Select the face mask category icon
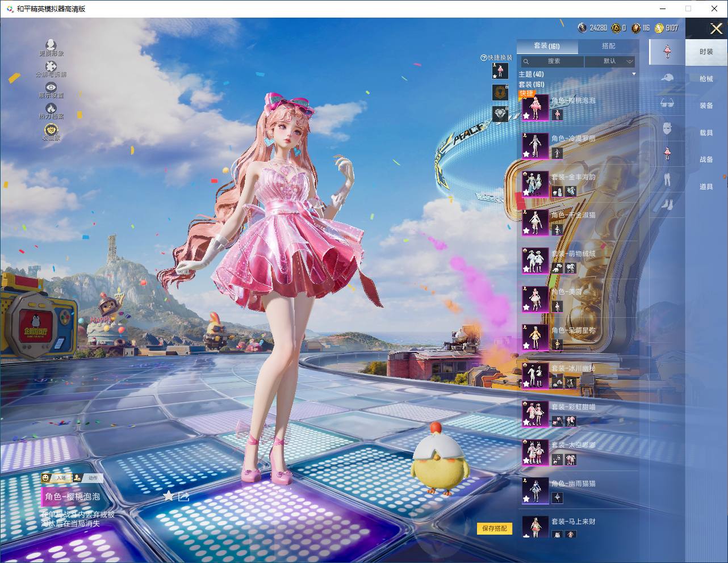 [667, 129]
